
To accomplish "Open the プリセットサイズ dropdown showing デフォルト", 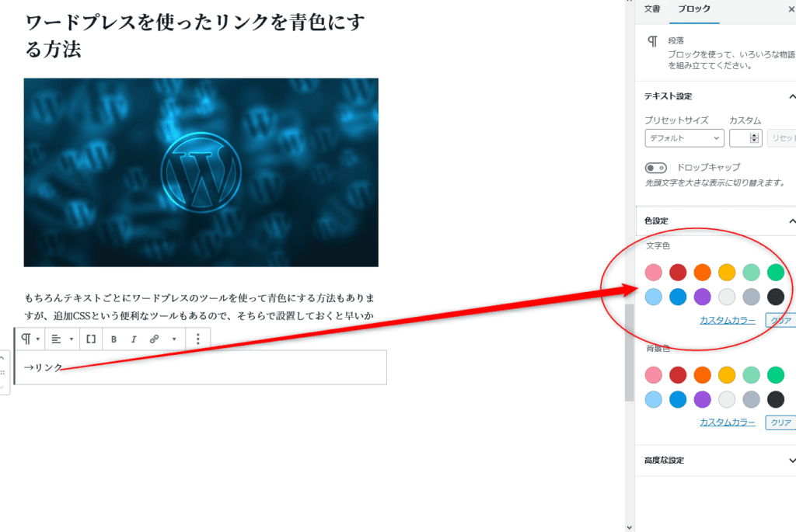I will 684,138.
